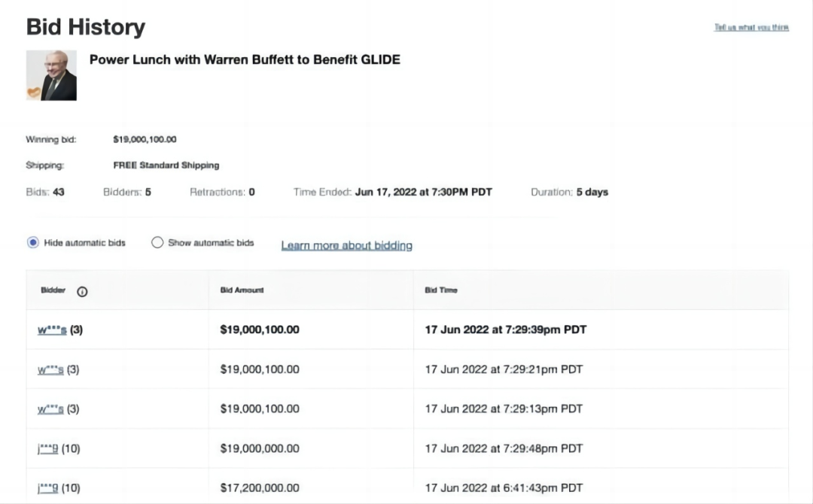Click the Time Ended date in the summary
Image resolution: width=813 pixels, height=504 pixels.
click(x=423, y=192)
